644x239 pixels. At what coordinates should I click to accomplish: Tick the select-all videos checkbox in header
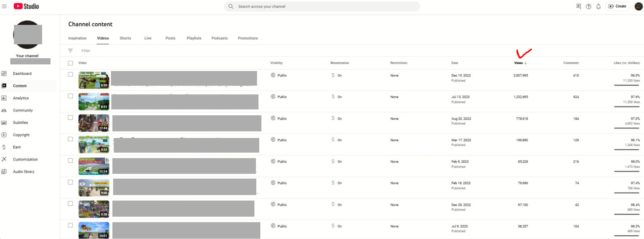click(x=70, y=63)
